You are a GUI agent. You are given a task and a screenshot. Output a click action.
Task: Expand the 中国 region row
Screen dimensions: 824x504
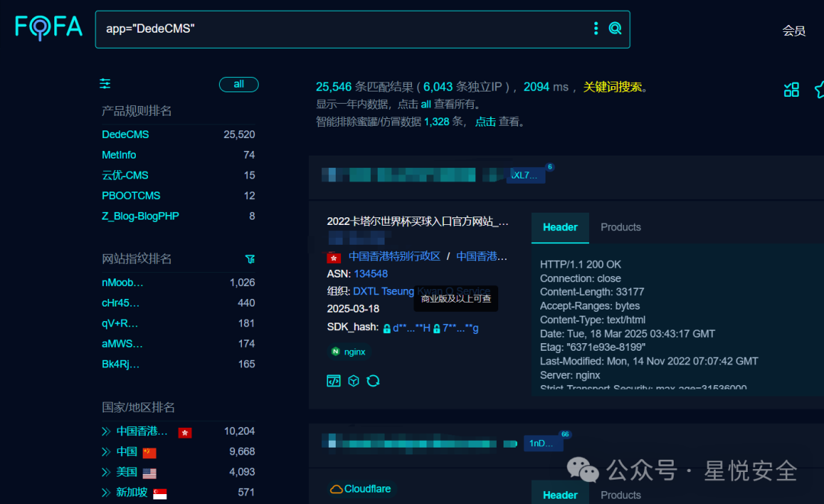[105, 452]
